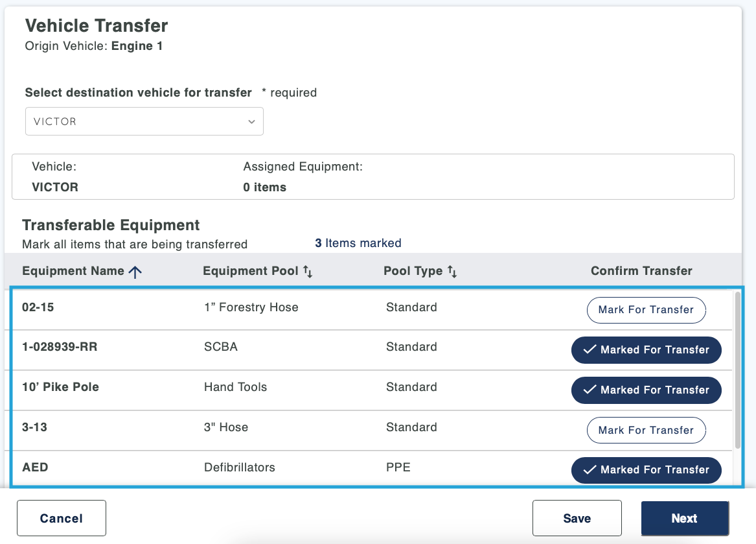Screen dimensions: 756x544
Task: Select the AED equipment name
Action: coord(35,467)
